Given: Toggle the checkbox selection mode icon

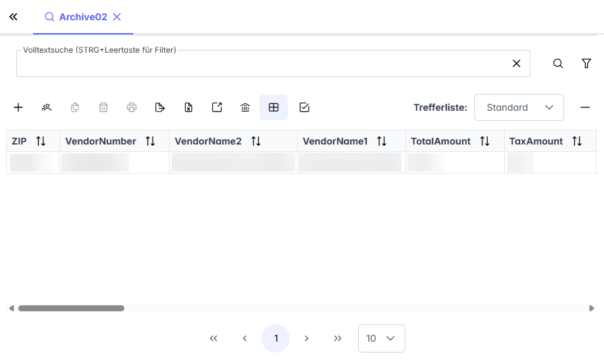Looking at the screenshot, I should tap(304, 107).
